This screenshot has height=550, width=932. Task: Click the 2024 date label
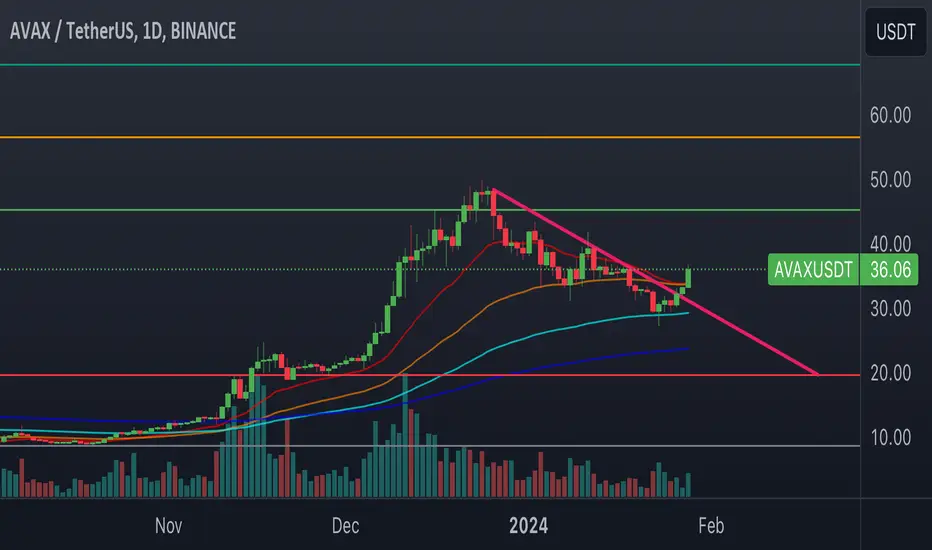(528, 526)
